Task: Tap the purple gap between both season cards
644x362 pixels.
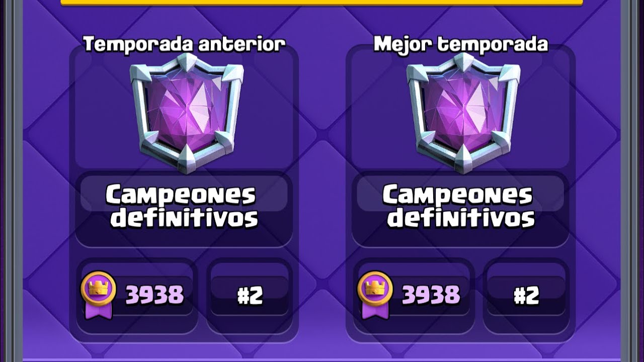Action: point(322,191)
